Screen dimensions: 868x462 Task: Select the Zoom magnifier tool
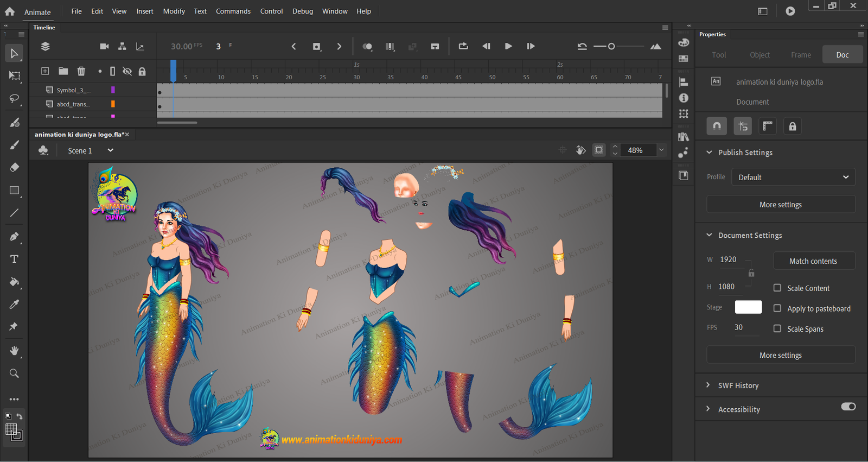14,374
